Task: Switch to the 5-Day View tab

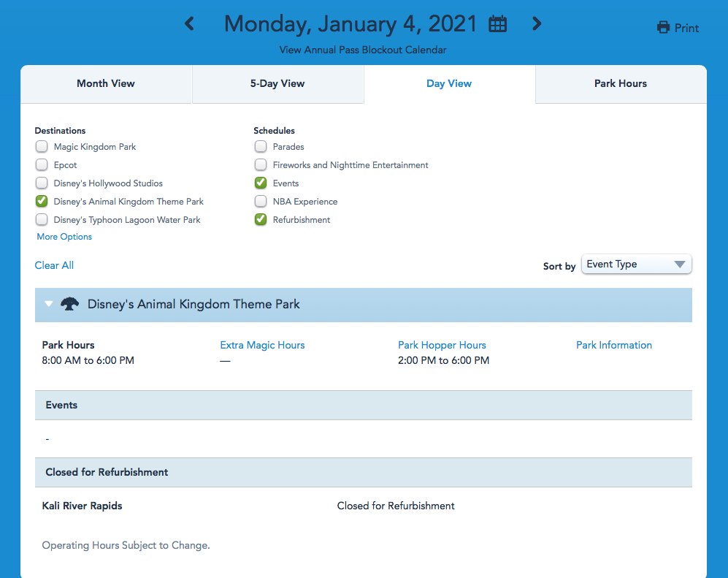Action: point(277,84)
